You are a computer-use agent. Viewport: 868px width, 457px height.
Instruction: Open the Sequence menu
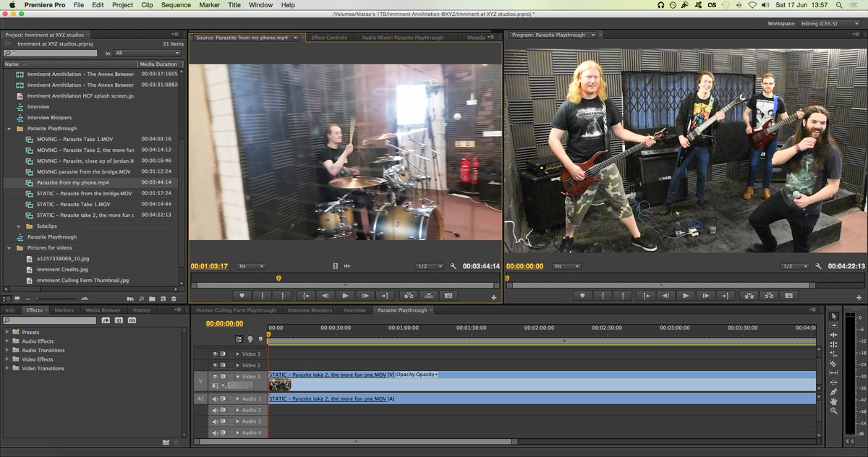coord(176,5)
